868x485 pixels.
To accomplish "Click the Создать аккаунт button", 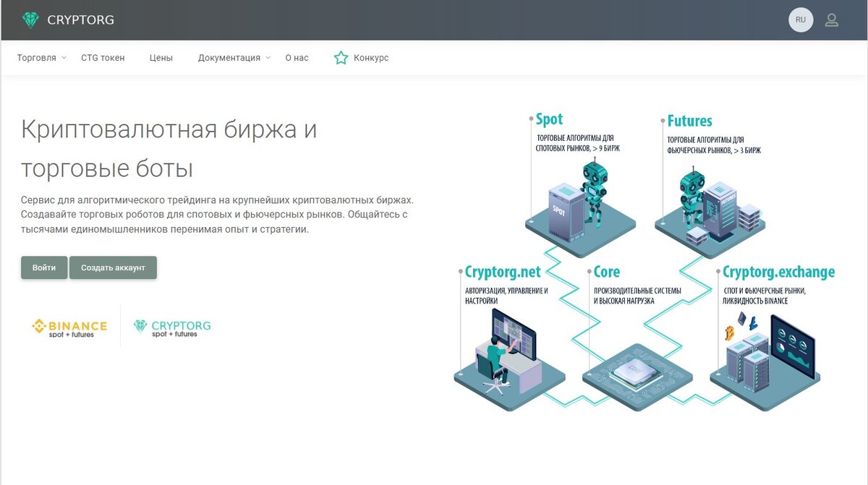I will pos(113,267).
